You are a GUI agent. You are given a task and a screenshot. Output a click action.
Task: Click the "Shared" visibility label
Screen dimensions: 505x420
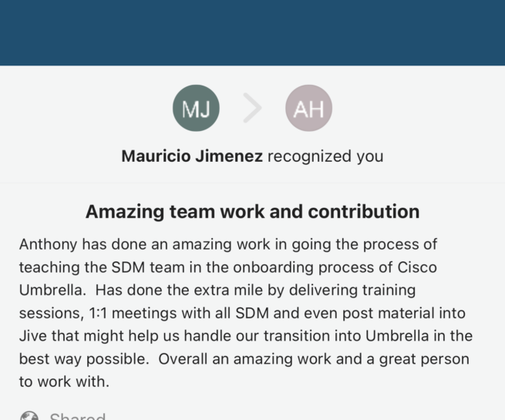coord(77,417)
